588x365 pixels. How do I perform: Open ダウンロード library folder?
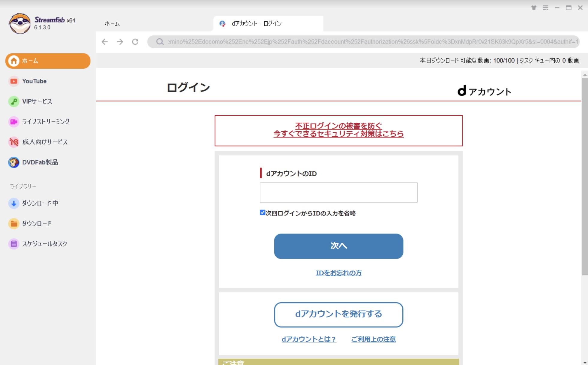pos(36,224)
